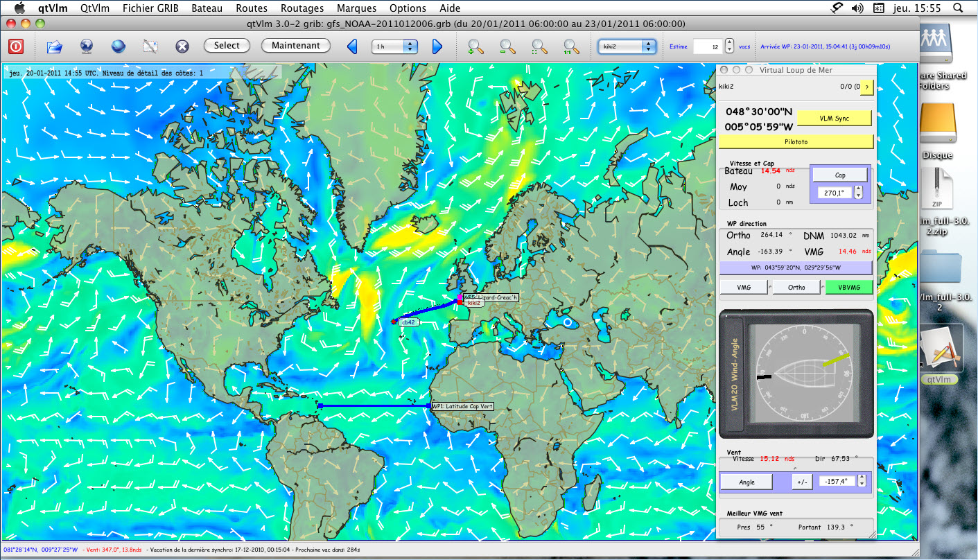Open the Routes menu

pos(252,8)
